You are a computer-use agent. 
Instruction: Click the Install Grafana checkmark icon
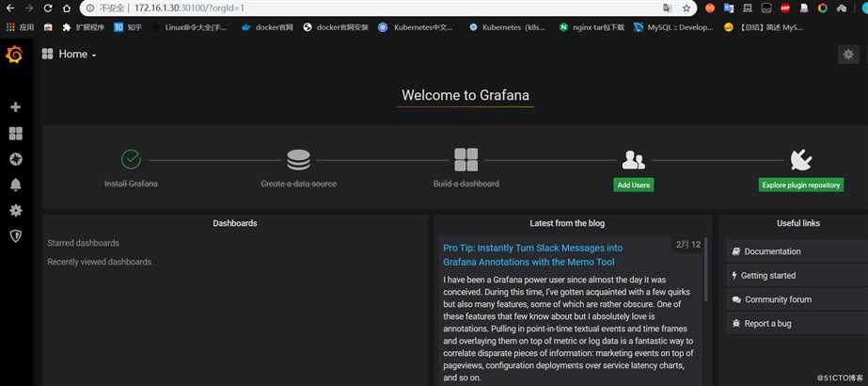click(132, 159)
